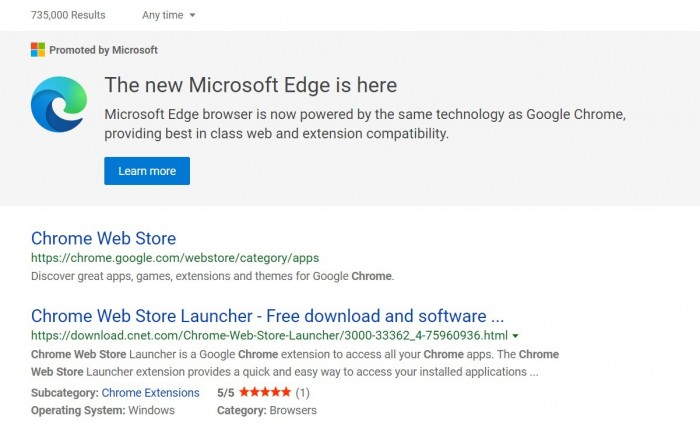Click the "Category: Browsers" detail
This screenshot has width=700, height=430.
tap(266, 410)
